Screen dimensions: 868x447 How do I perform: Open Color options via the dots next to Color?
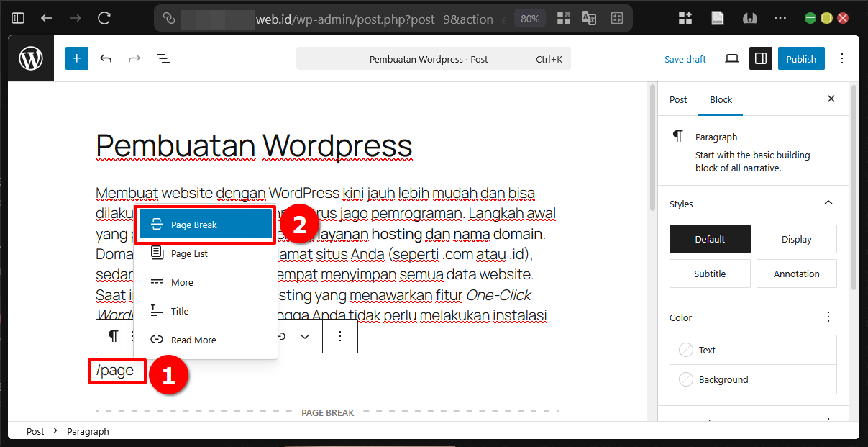[x=828, y=317]
